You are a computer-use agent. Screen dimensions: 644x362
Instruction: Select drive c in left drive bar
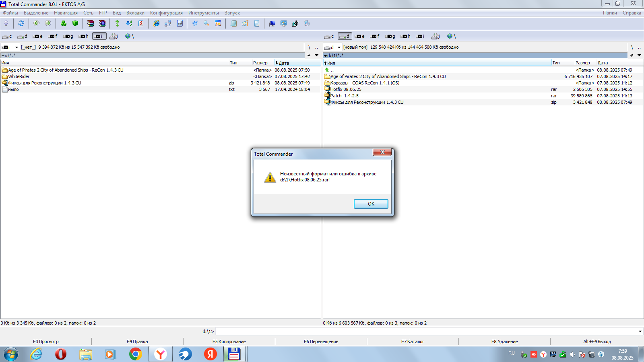(x=7, y=36)
